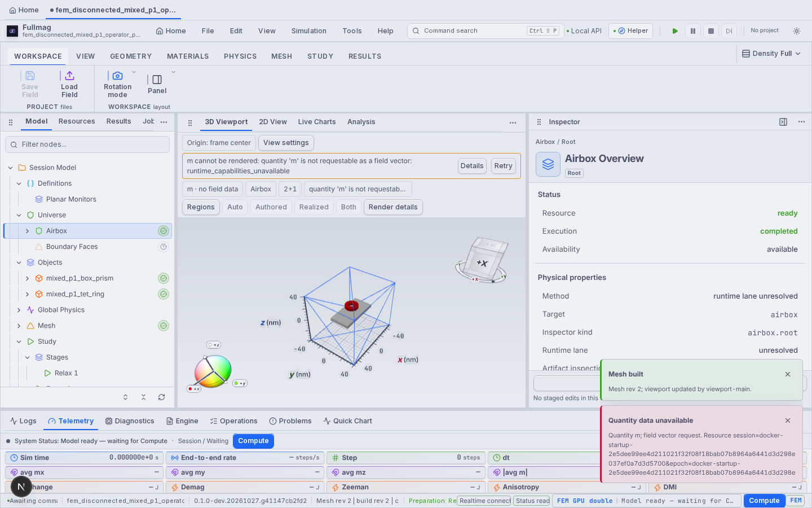This screenshot has height=508, width=812.
Task: Click the View settings button
Action: 286,143
